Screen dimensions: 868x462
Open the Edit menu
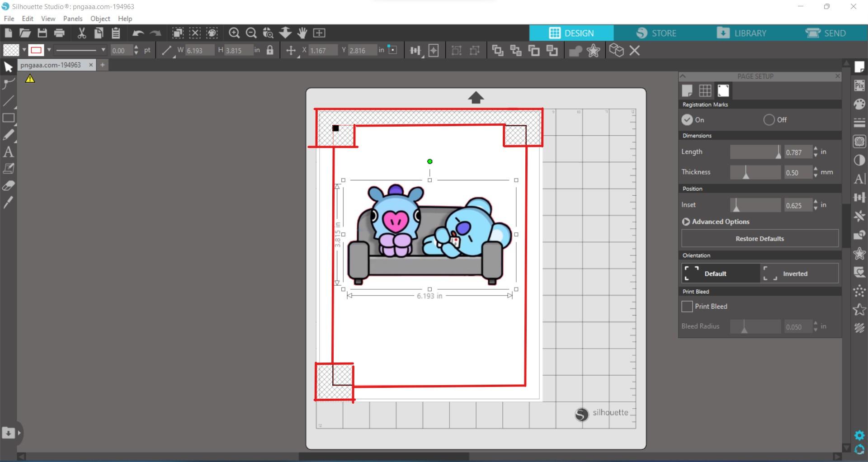28,19
